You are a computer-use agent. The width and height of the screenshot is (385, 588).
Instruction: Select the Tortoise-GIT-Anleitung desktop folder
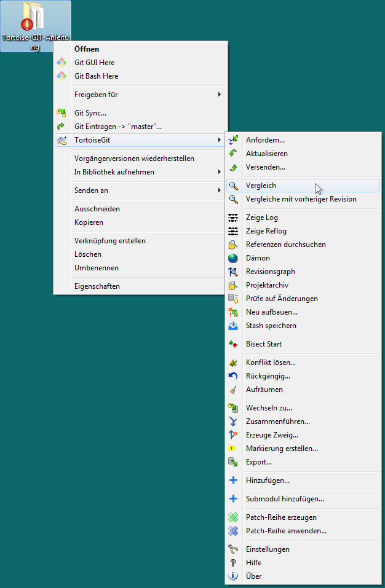click(x=35, y=26)
